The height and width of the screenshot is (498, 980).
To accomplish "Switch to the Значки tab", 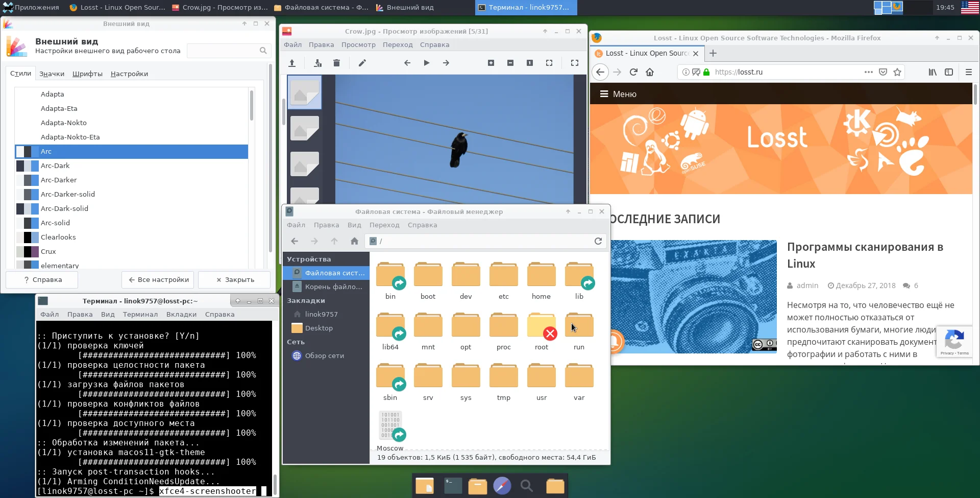I will pos(52,74).
